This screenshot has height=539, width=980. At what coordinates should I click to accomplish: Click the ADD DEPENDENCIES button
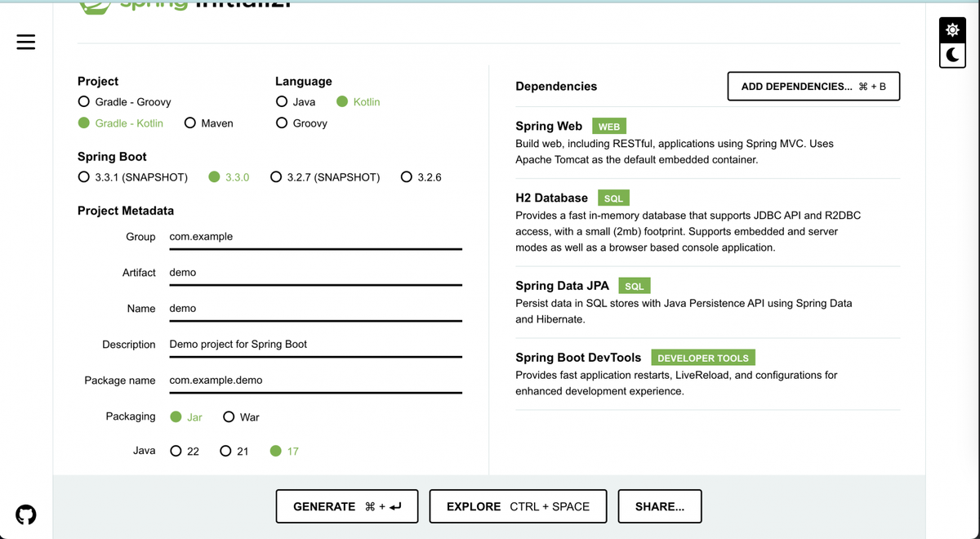[813, 87]
